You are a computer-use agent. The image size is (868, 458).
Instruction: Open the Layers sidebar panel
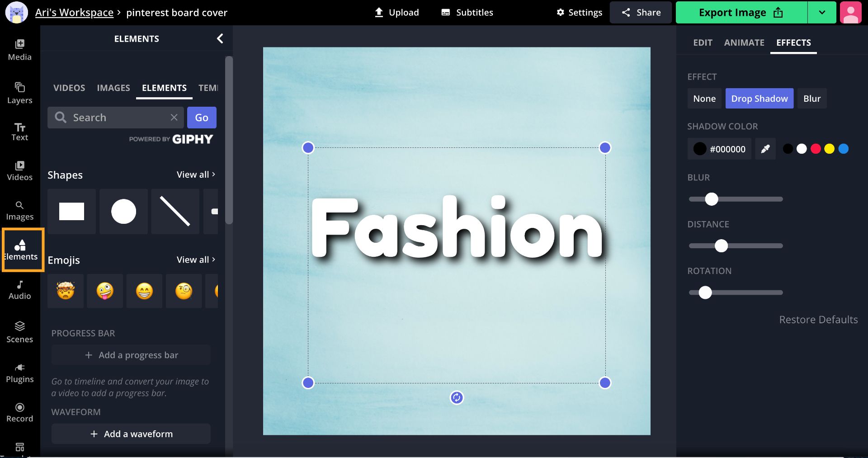pyautogui.click(x=19, y=93)
